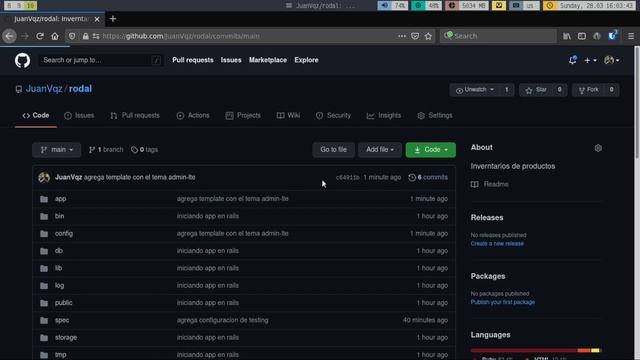Expand the Add file dropdown
The height and width of the screenshot is (360, 640).
point(380,150)
